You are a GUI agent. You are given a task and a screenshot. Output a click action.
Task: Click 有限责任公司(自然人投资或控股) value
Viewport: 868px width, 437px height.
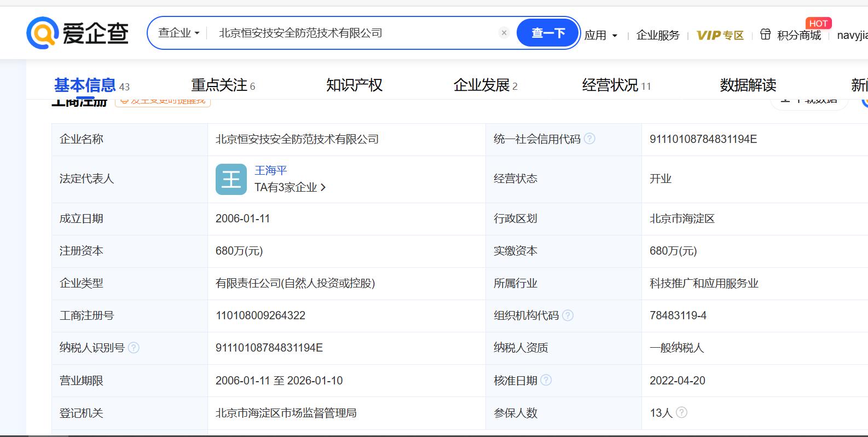pyautogui.click(x=296, y=283)
